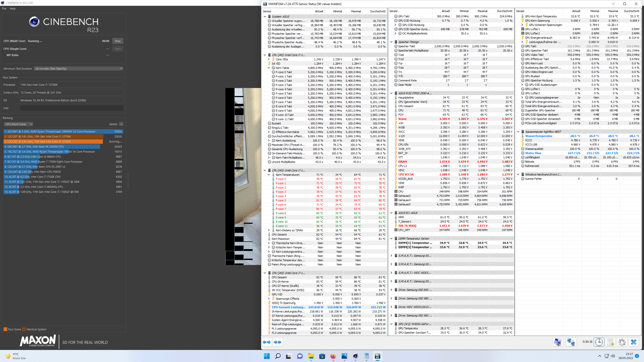Click the collapse-columns inward arrows icon in HWiNFO

[x=277, y=342]
